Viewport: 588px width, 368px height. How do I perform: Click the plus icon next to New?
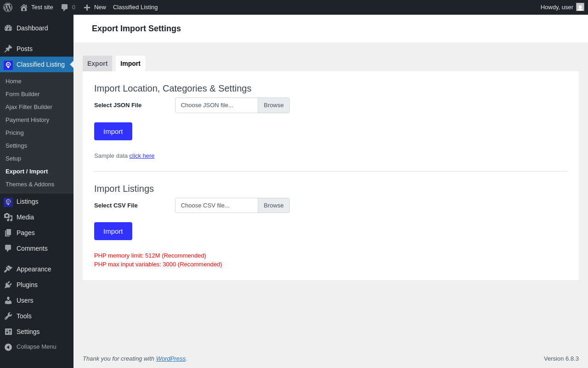pos(87,7)
